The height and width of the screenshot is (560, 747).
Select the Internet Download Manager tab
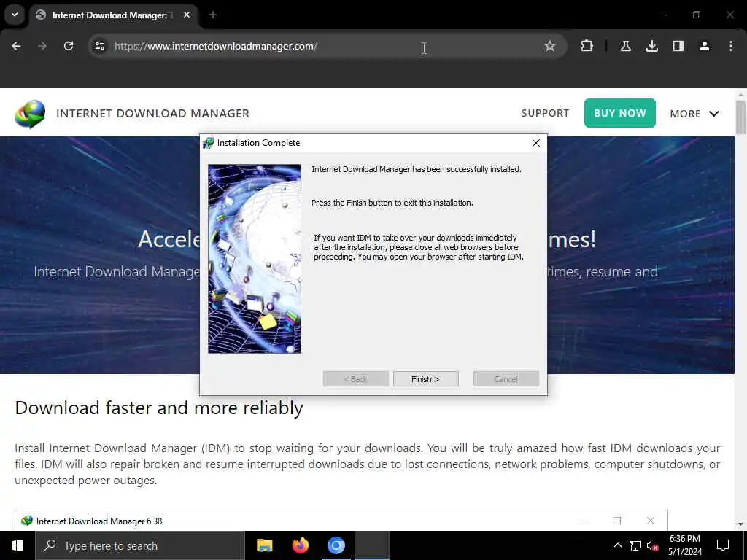point(112,15)
